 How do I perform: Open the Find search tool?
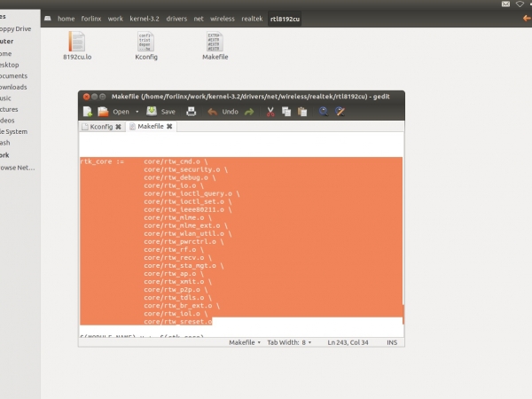coord(324,112)
